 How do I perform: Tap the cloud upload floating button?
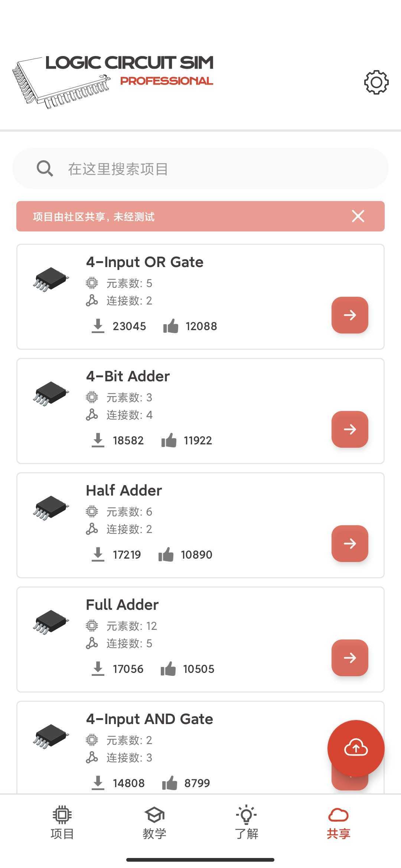click(356, 748)
